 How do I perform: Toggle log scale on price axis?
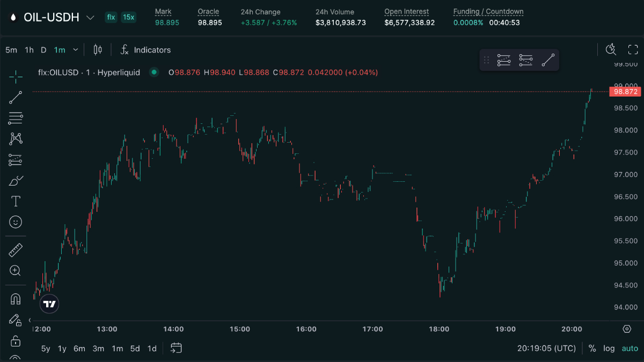pos(609,349)
